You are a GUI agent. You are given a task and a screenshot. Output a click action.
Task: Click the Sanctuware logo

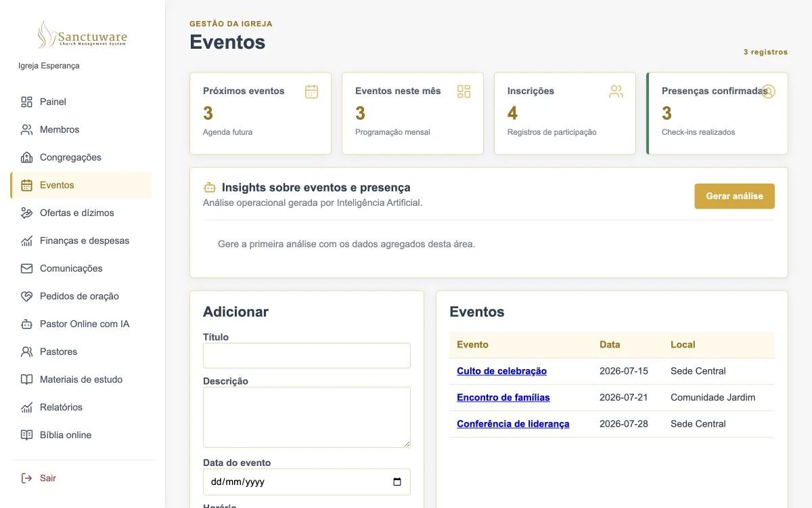83,35
